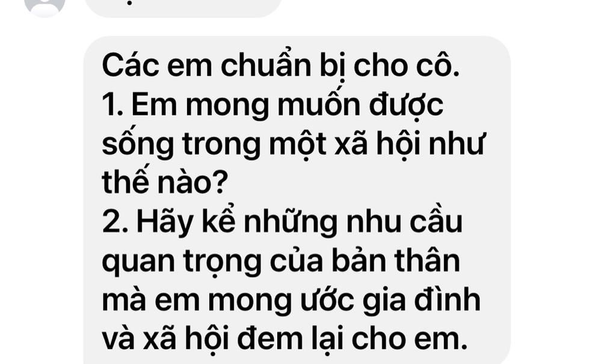616x364 pixels.
Task: Open the sender's gray profile avatar
Action: [x=45, y=5]
